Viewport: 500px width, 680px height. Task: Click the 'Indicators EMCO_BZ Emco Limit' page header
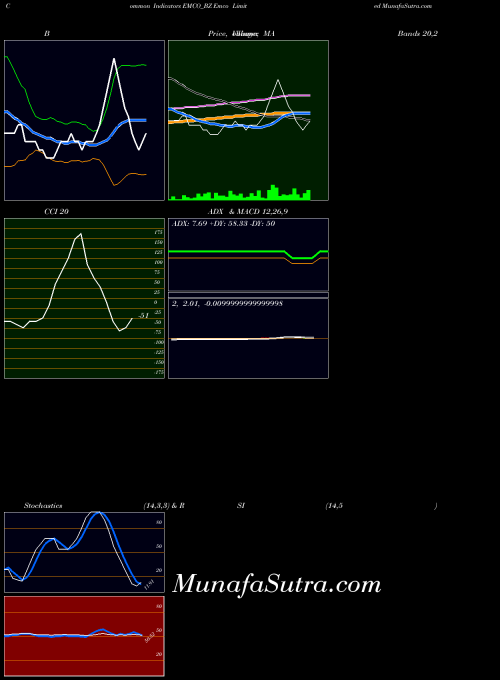(200, 7)
